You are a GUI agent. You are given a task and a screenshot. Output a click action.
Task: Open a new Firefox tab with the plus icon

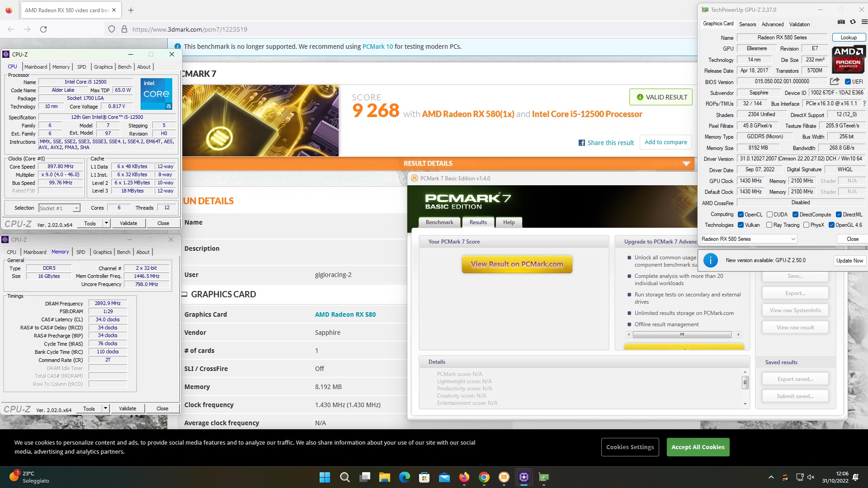[131, 10]
